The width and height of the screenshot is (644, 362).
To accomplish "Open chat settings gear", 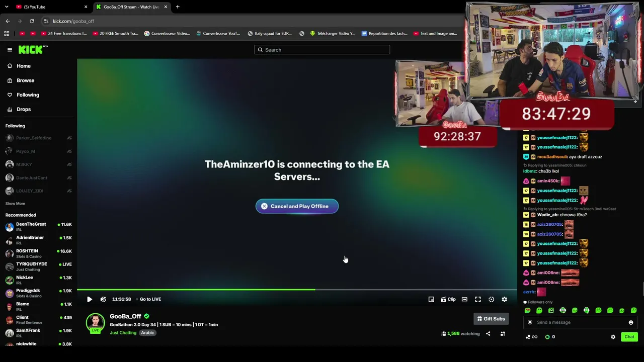I will (x=613, y=337).
